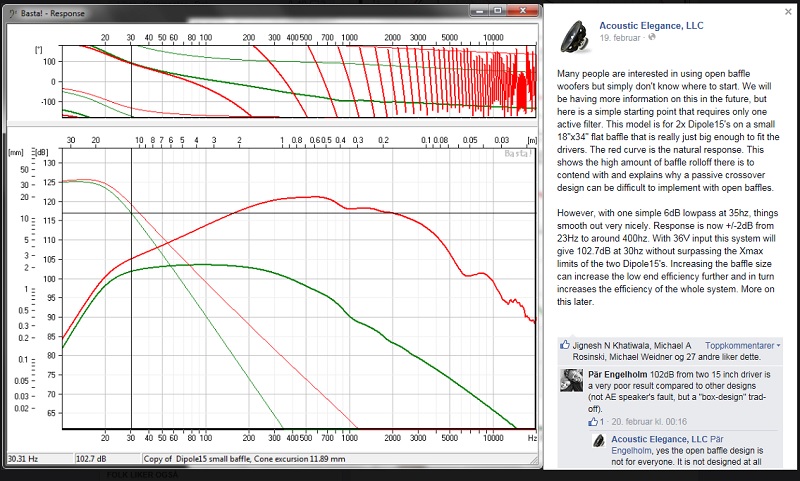
Task: Click the Basta! window resize grip corner
Action: pos(535,461)
